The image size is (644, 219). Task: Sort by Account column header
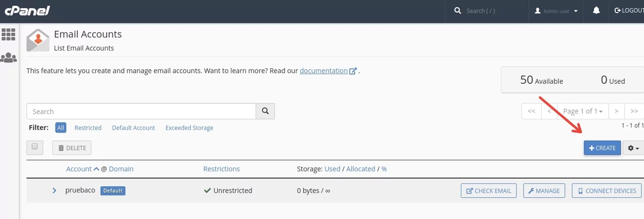pyautogui.click(x=79, y=169)
